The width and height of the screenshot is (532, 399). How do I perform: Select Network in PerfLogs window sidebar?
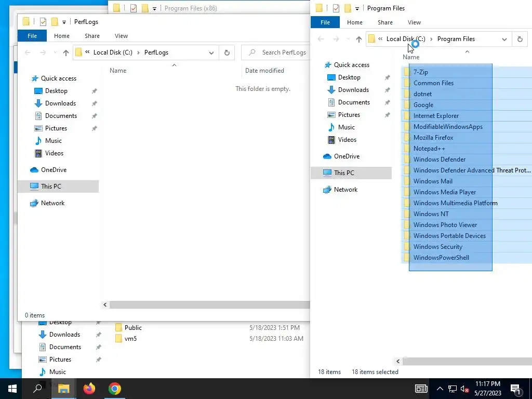[52, 203]
